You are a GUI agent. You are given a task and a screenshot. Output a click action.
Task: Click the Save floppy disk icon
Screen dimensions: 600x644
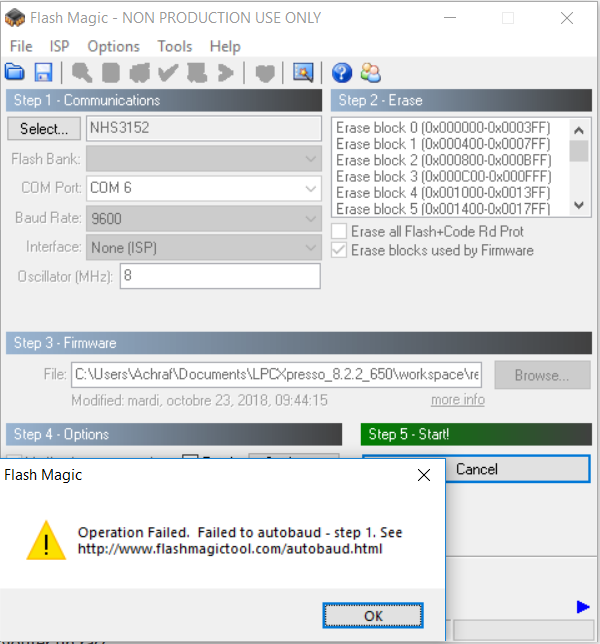point(44,73)
